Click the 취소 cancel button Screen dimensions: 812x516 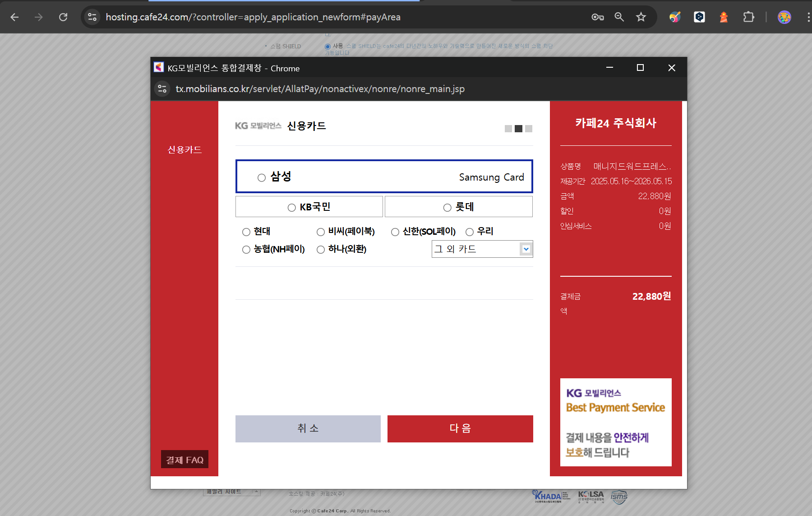coord(308,428)
